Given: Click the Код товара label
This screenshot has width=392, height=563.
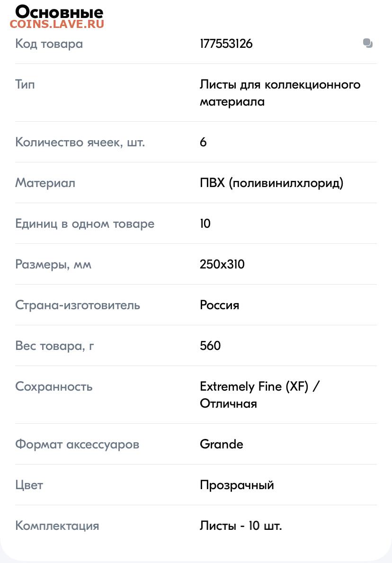Looking at the screenshot, I should (49, 44).
